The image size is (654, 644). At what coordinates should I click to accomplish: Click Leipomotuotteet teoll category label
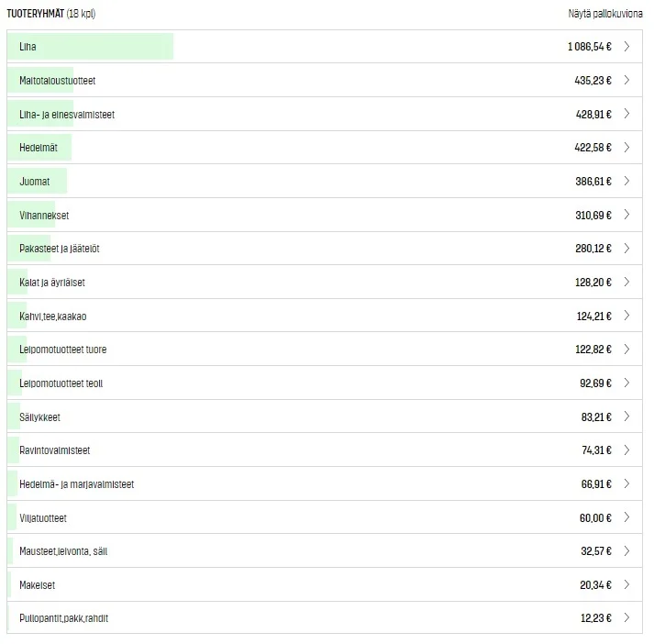61,383
